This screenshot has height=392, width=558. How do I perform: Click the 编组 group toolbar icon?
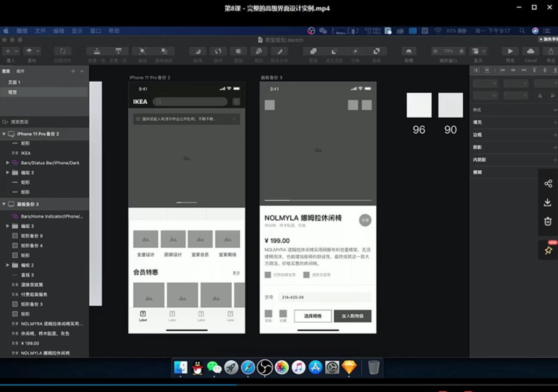[x=142, y=51]
